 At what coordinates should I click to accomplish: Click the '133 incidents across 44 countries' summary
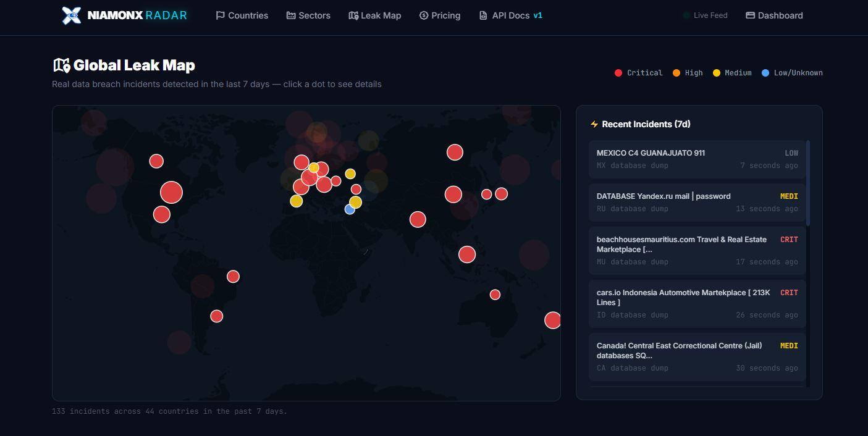click(x=169, y=411)
